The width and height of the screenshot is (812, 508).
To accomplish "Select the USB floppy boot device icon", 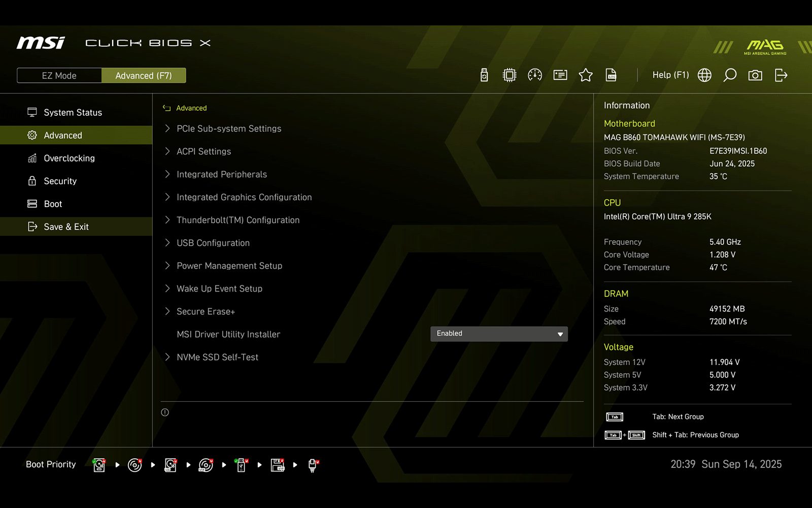I will pos(278,465).
